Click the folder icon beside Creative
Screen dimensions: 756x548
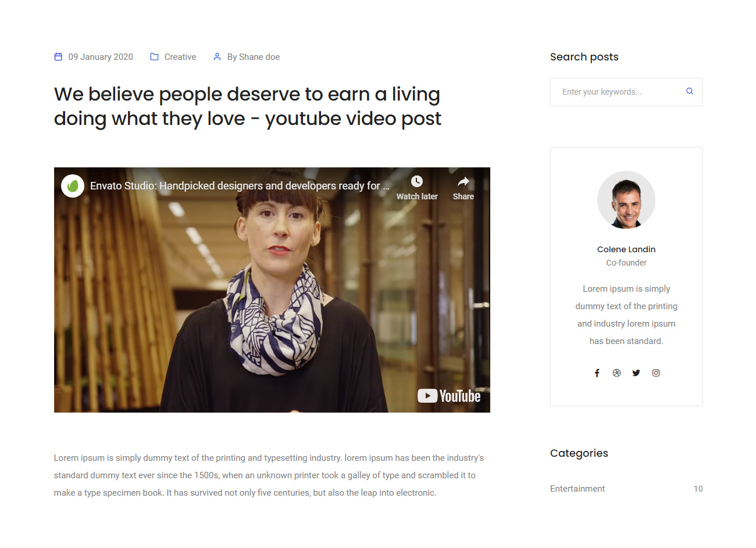coord(154,57)
